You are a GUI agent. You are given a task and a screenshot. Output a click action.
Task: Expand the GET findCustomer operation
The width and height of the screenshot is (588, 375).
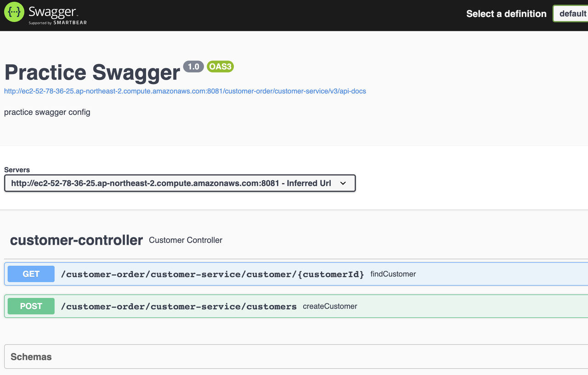coord(296,274)
